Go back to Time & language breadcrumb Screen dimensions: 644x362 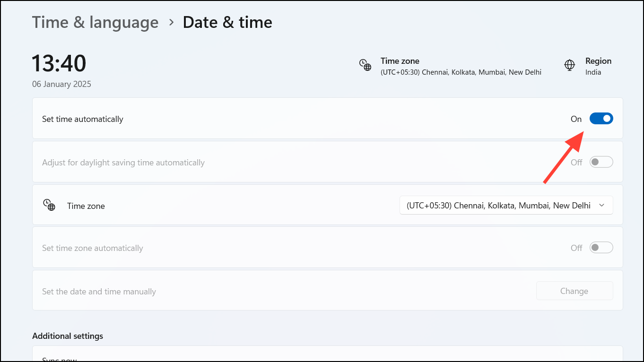tap(96, 22)
